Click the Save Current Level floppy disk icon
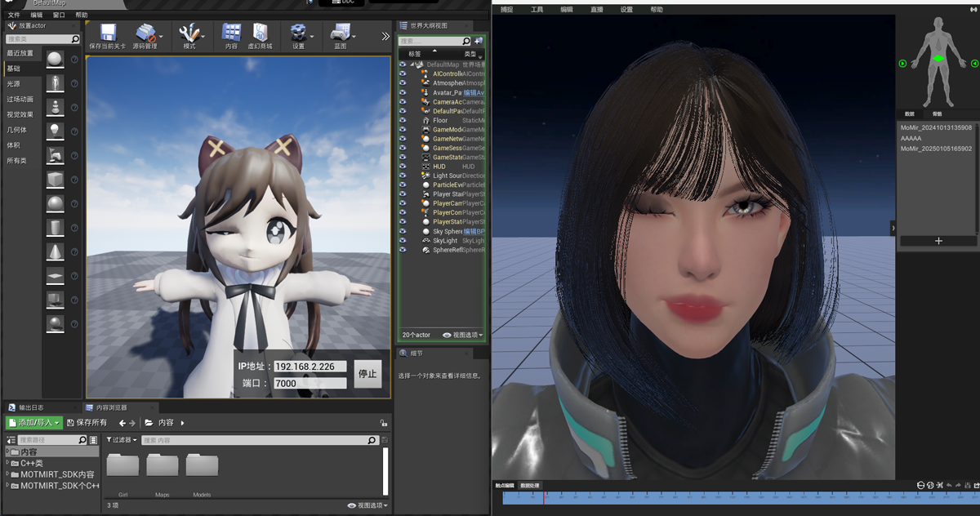The image size is (980, 516). pos(106,33)
